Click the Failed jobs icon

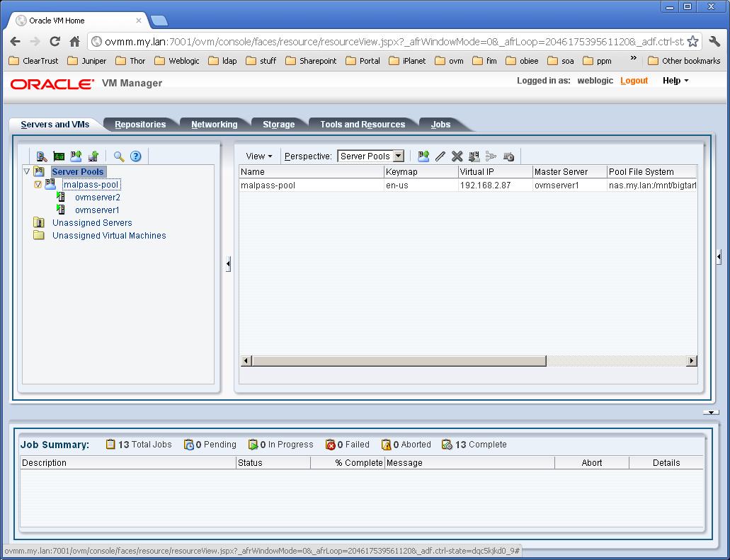(x=330, y=445)
